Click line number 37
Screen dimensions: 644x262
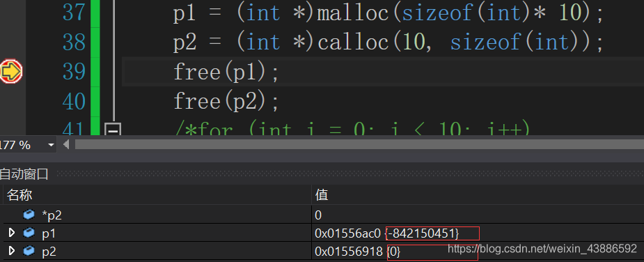(x=74, y=13)
